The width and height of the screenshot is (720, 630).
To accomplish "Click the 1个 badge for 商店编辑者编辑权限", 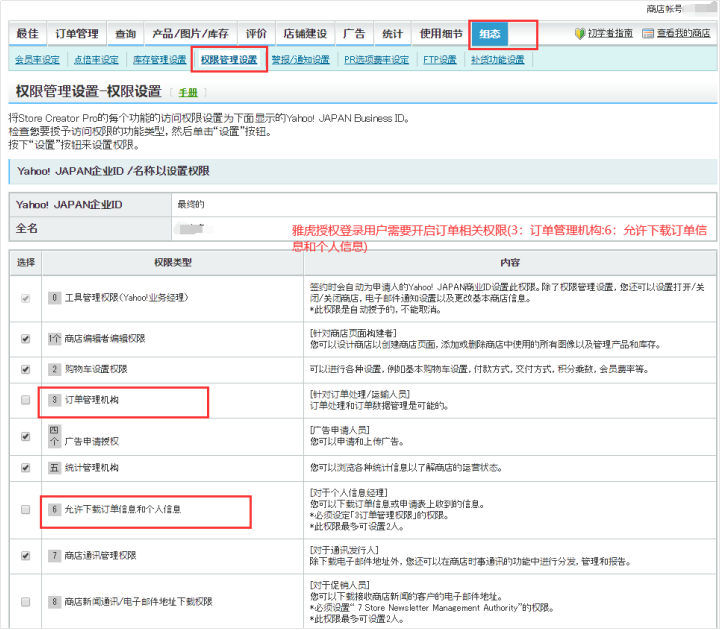I will click(54, 339).
